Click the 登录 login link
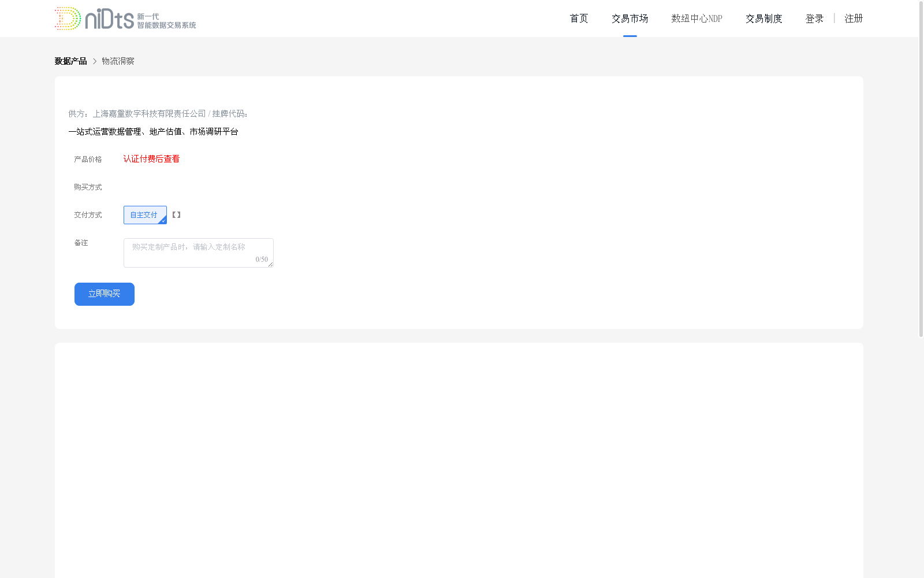924x578 pixels. click(814, 18)
